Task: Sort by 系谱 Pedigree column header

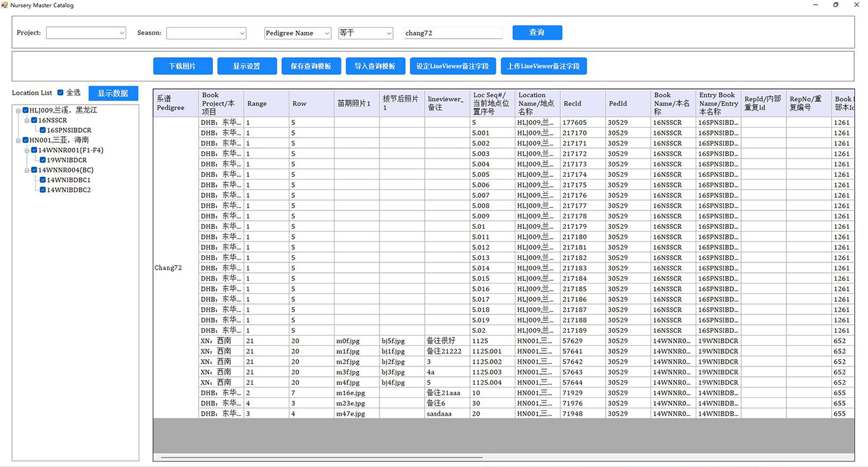Action: 176,103
